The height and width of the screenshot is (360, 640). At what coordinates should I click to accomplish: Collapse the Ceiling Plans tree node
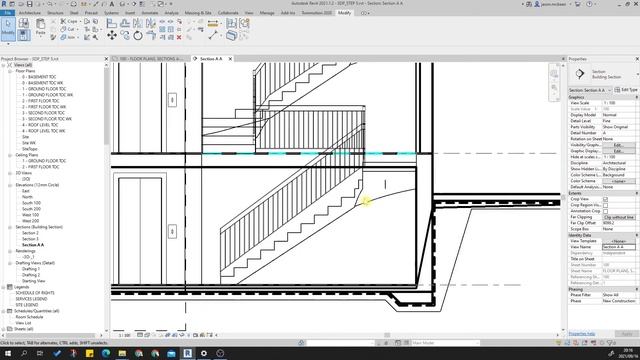10,155
